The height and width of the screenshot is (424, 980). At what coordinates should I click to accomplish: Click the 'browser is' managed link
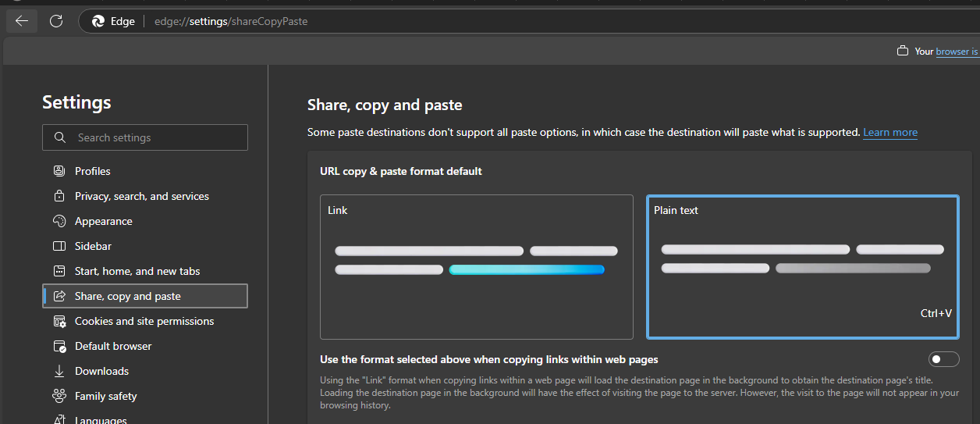point(957,52)
